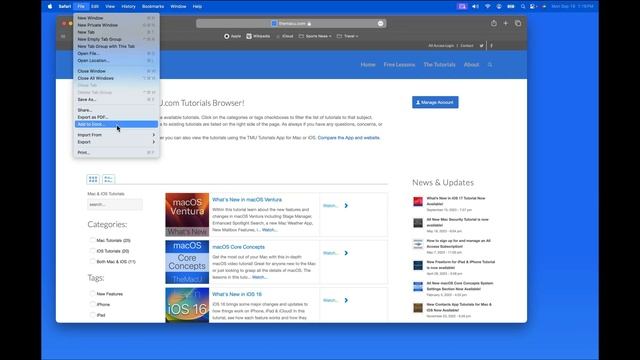The width and height of the screenshot is (640, 360).
Task: Click the screen recording icon in menu bar
Action: (x=462, y=6)
